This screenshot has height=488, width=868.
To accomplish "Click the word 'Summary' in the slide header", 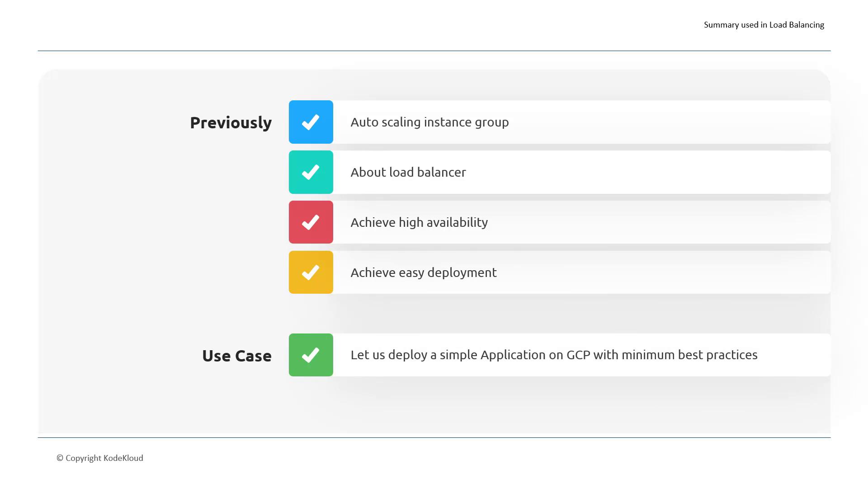I will pyautogui.click(x=721, y=25).
